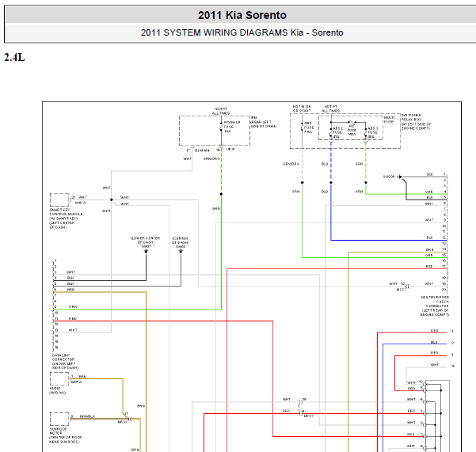Viewport: 476px width, 452px height.
Task: Click the 'HOT IN ON OR START' label
Action: (x=302, y=108)
